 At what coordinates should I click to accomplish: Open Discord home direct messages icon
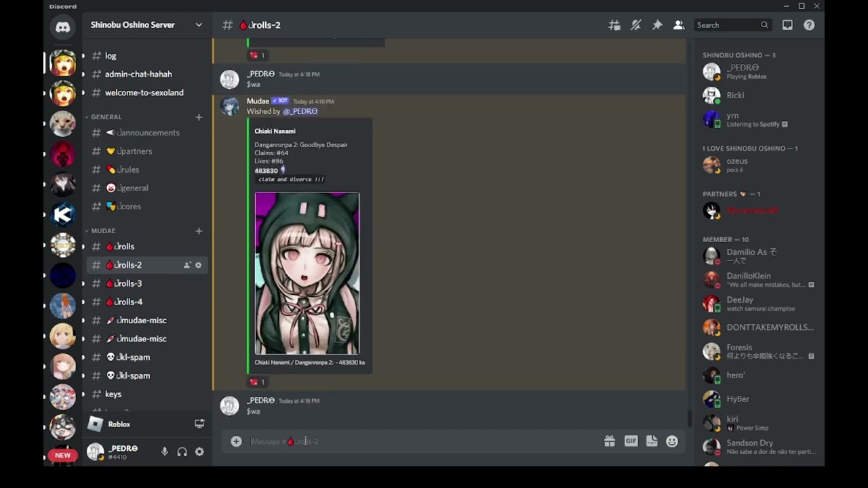point(62,28)
